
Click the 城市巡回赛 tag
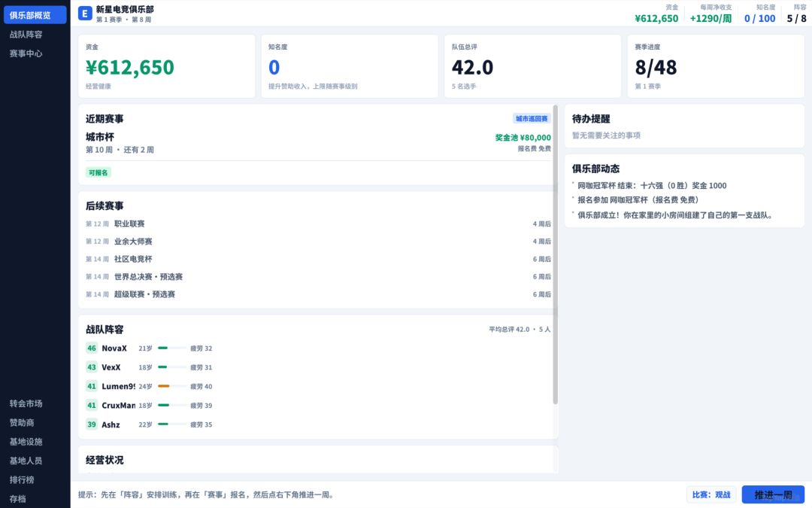532,119
